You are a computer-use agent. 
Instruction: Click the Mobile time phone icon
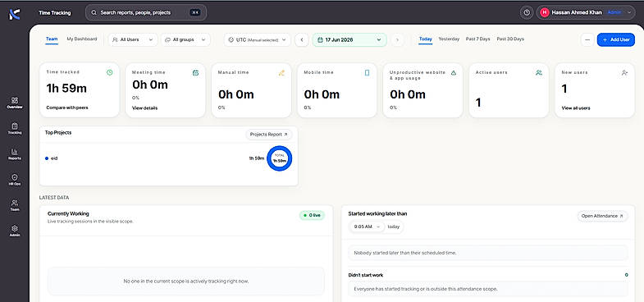coord(368,73)
